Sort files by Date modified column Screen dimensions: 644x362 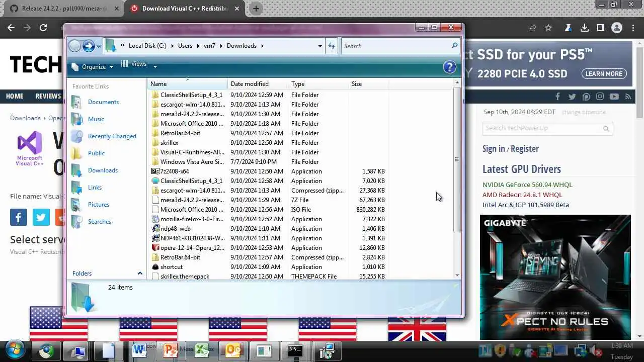(x=258, y=84)
